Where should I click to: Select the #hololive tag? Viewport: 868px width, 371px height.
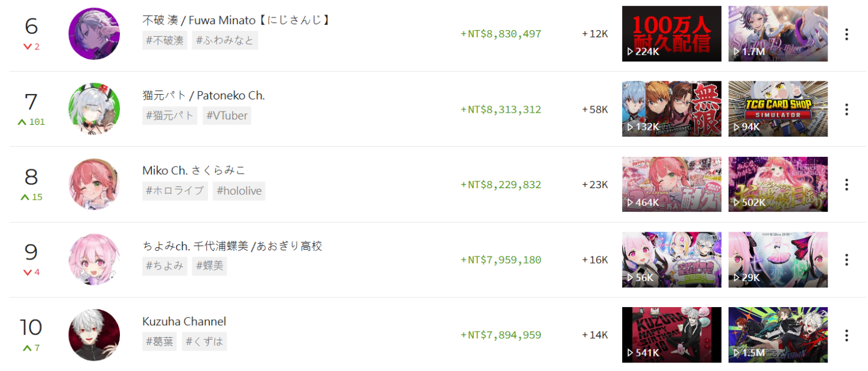[239, 191]
